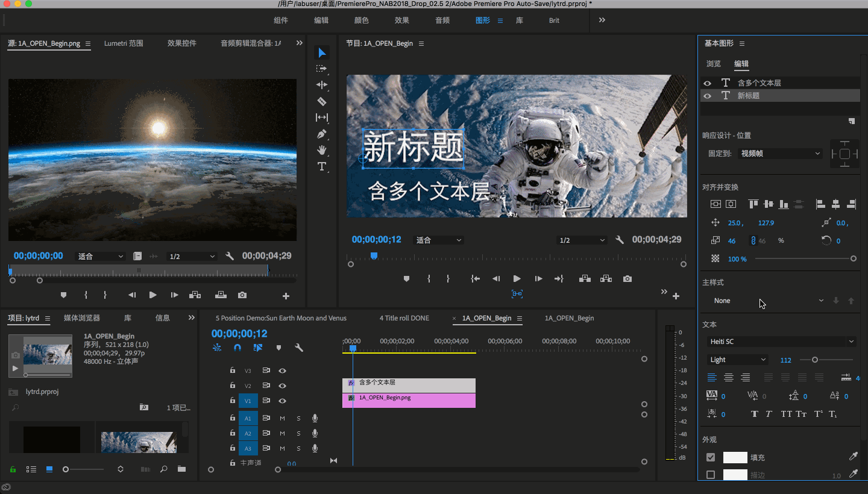Toggle V2 track output eye icon
This screenshot has height=494, width=868.
(282, 386)
